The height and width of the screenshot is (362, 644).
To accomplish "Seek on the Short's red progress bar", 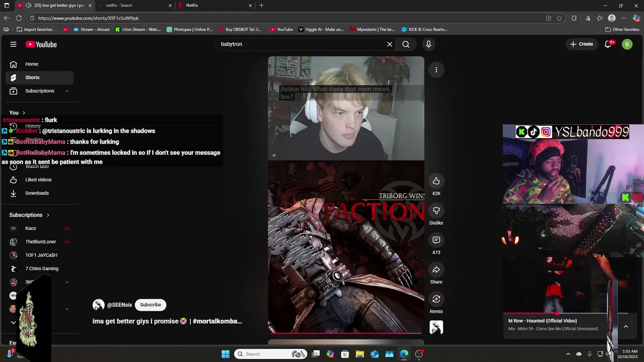I will pyautogui.click(x=346, y=333).
